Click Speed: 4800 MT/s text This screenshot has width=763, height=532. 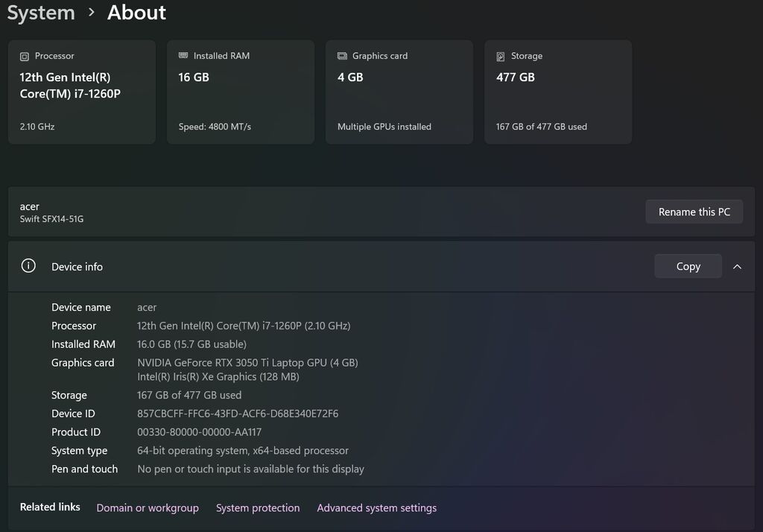click(215, 127)
